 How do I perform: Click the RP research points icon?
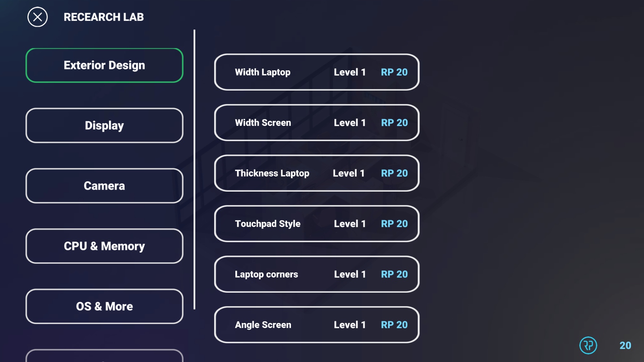588,345
